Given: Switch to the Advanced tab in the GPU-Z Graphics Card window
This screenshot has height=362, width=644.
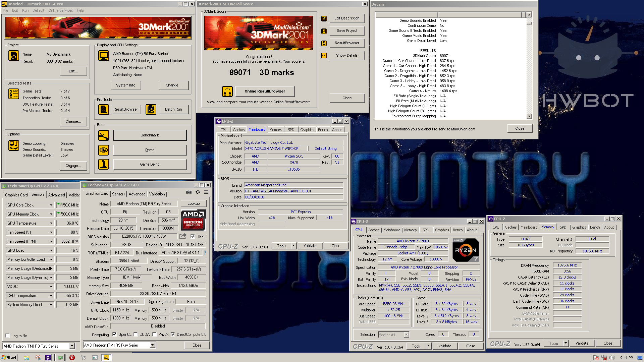Looking at the screenshot, I should (x=137, y=194).
